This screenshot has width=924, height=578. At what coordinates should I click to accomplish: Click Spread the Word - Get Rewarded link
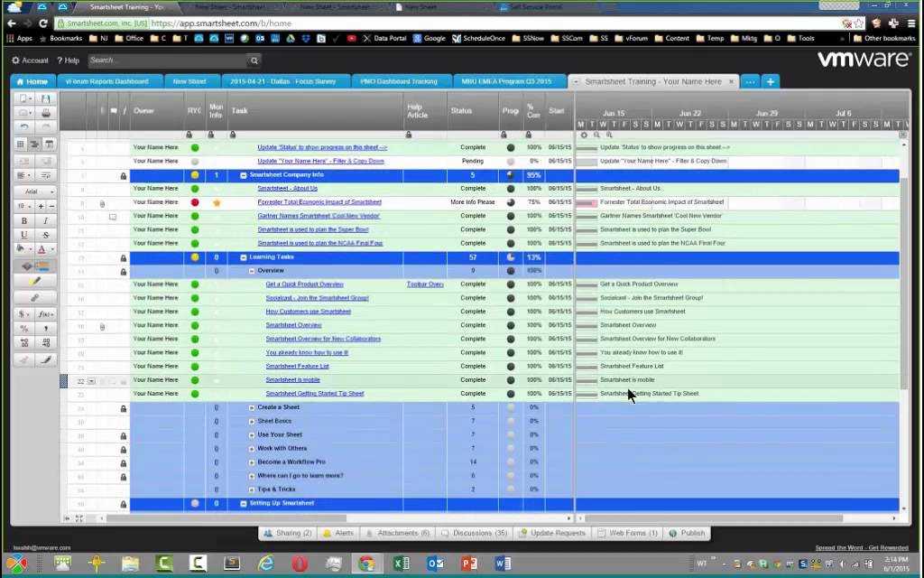tap(862, 548)
